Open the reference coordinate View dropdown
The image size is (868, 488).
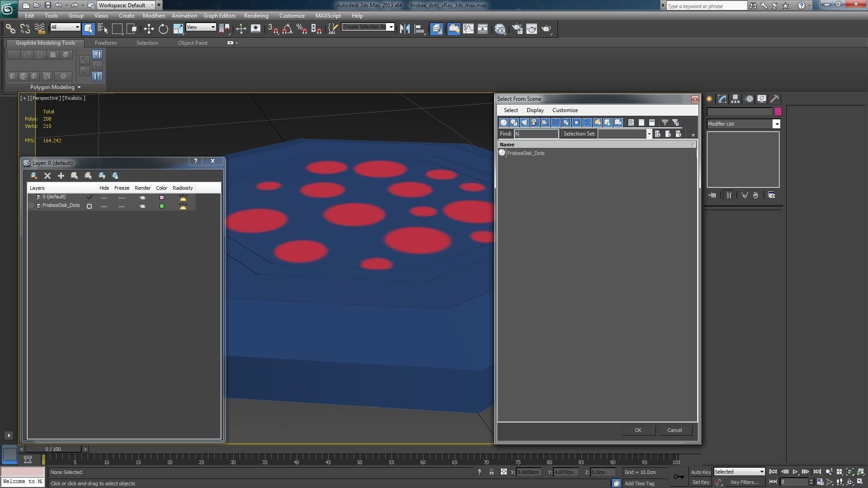tap(201, 27)
